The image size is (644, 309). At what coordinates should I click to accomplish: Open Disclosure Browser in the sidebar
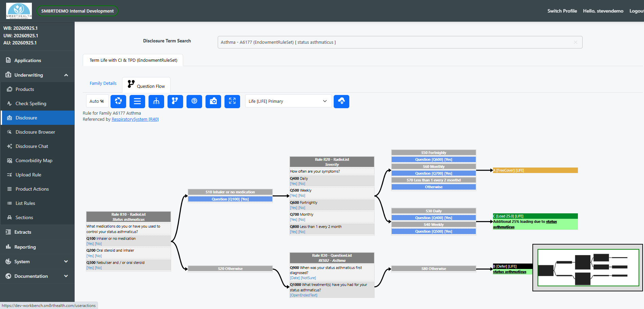click(37, 132)
